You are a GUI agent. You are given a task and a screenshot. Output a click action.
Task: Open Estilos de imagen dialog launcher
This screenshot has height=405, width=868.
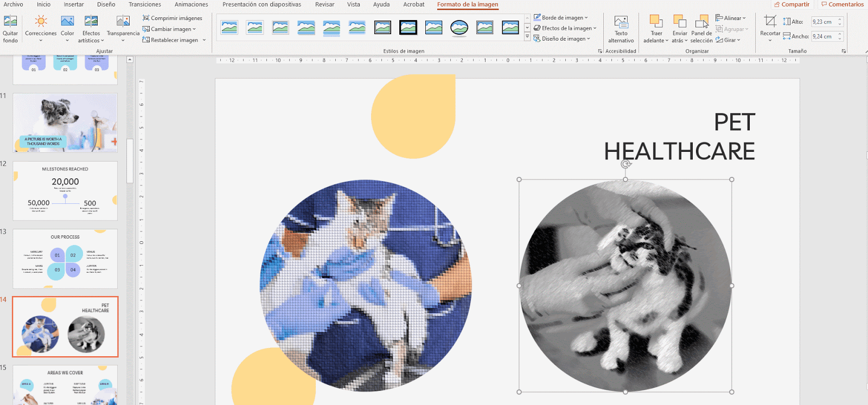pos(600,51)
